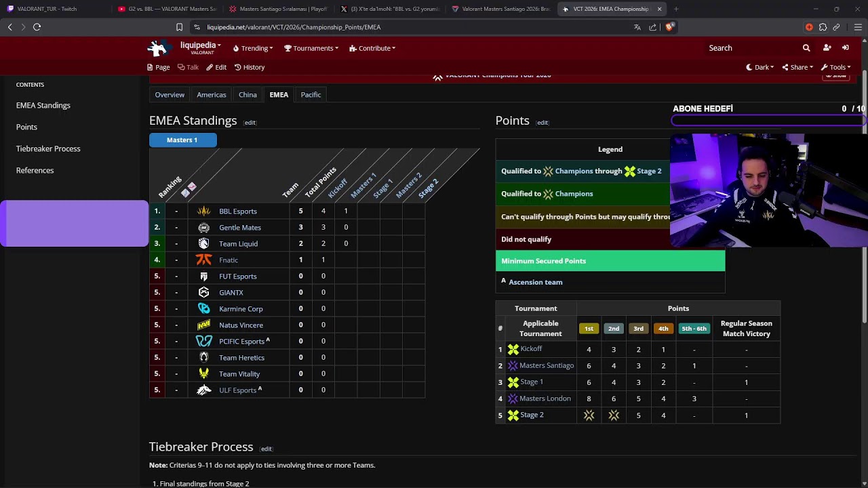Screen dimensions: 868x488
Task: Click the BBL Esports team logo
Action: 203,211
